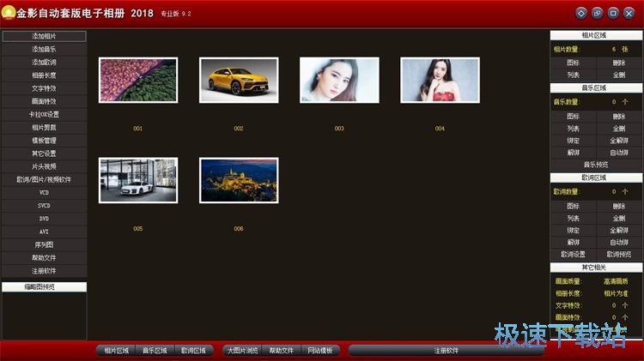The image size is (644, 361).
Task: Click 图标 view in the 歌词区域 panel
Action: pos(573,207)
